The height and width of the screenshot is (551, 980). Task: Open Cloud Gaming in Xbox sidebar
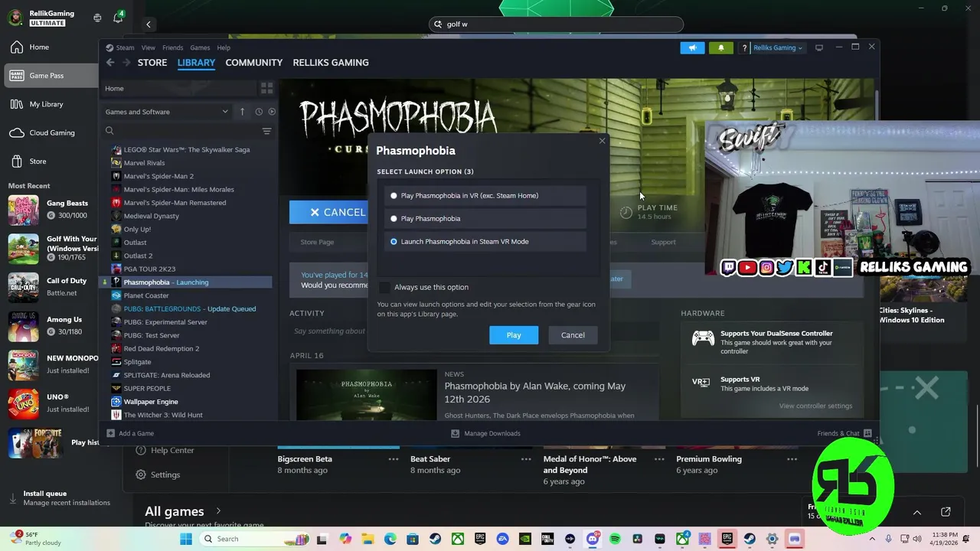point(52,132)
